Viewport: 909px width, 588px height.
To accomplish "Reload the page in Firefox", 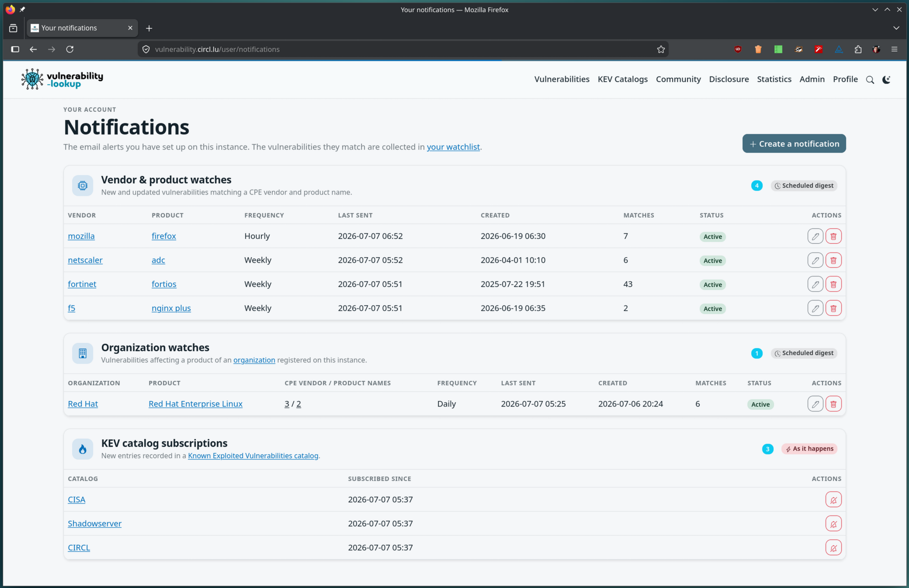I will [70, 49].
